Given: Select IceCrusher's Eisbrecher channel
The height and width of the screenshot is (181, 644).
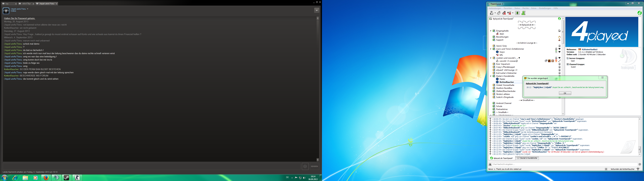Looking at the screenshot, I should click(x=506, y=73).
